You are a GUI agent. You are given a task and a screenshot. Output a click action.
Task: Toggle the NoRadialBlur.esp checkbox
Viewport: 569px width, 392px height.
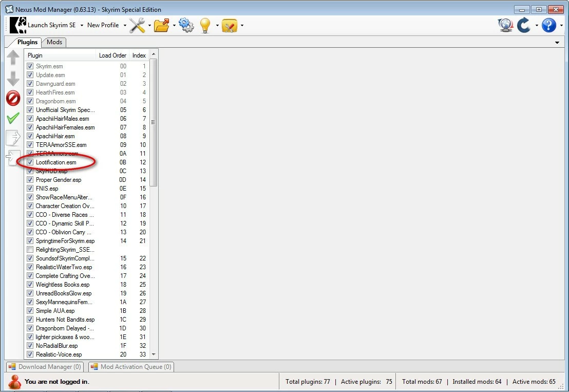[30, 346]
